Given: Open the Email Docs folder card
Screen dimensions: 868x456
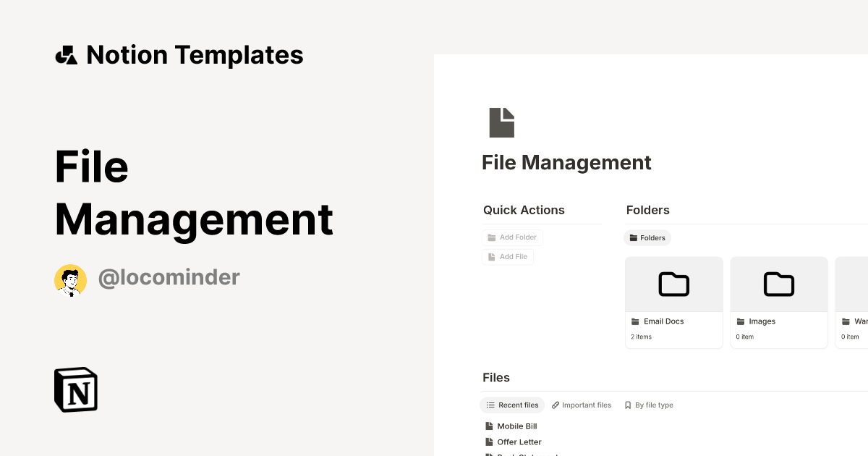Looking at the screenshot, I should click(x=673, y=302).
